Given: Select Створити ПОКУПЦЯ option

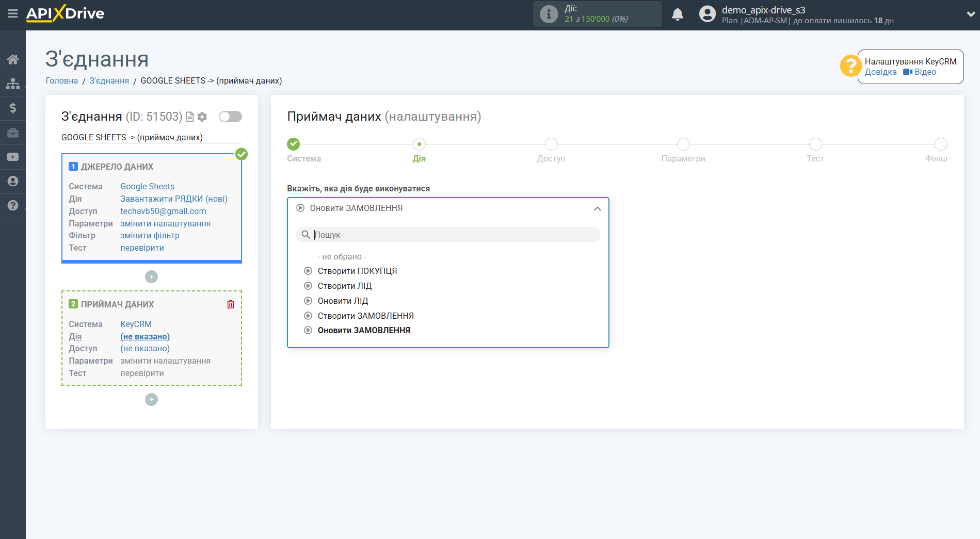Looking at the screenshot, I should pyautogui.click(x=357, y=271).
